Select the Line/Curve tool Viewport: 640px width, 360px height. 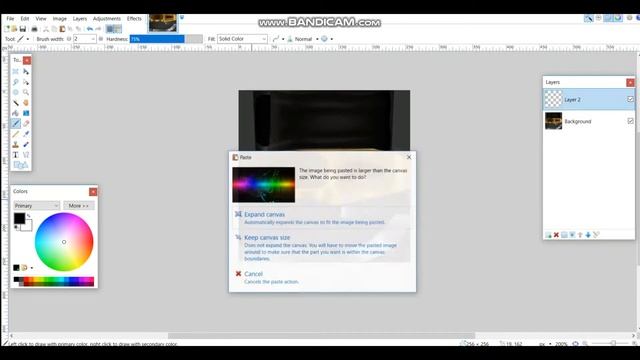[26, 155]
